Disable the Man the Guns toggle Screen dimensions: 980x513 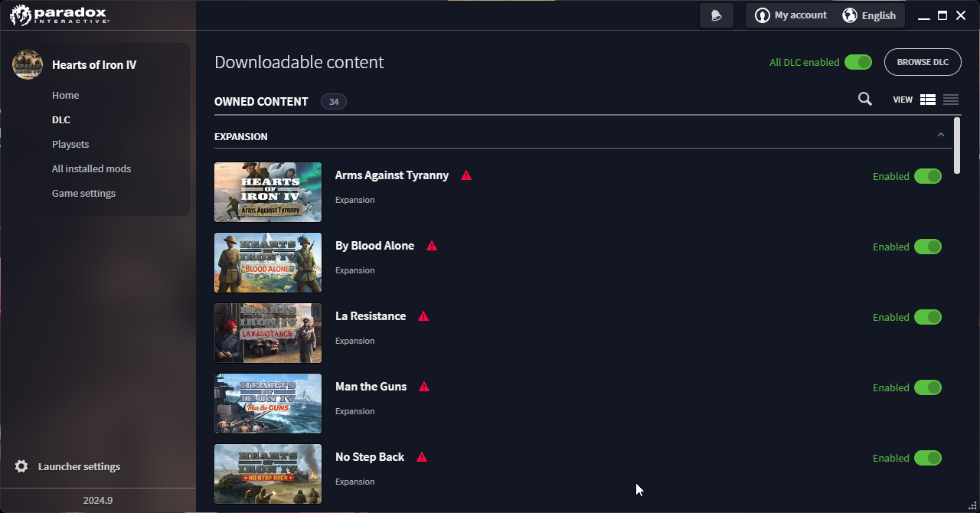click(927, 387)
